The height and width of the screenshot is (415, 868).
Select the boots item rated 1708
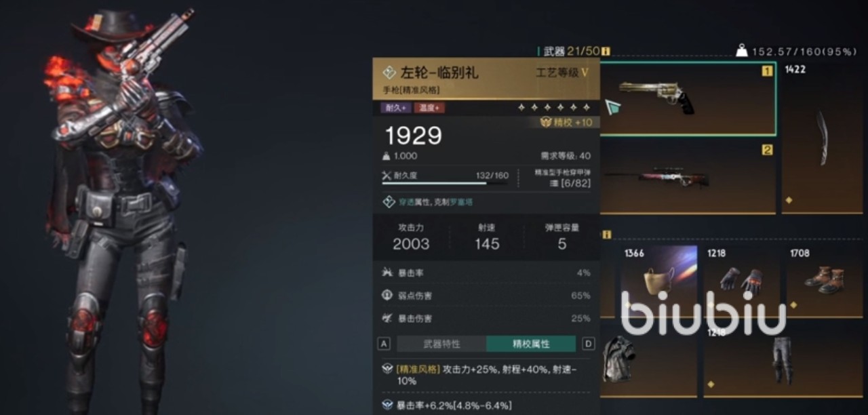[x=825, y=281]
